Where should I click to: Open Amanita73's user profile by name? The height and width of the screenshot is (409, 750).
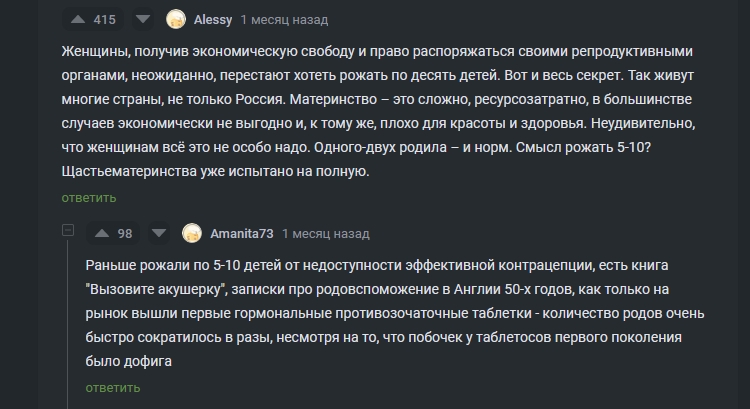point(241,233)
